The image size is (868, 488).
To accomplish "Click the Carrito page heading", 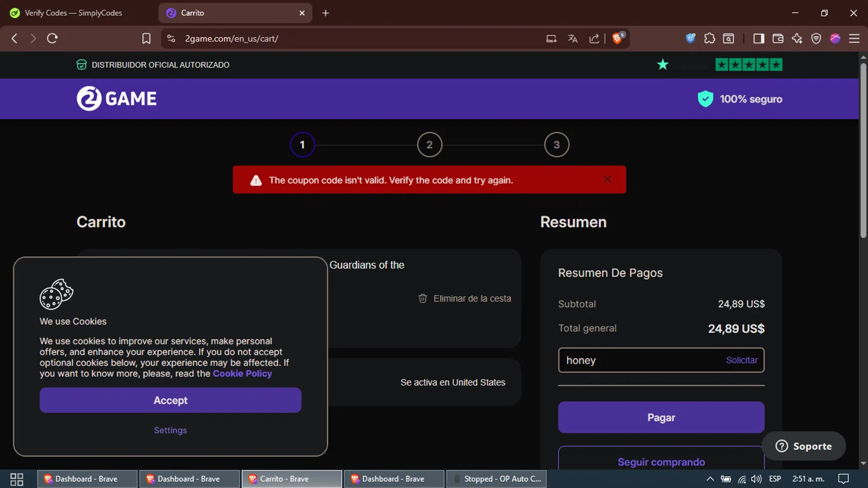I will click(101, 222).
